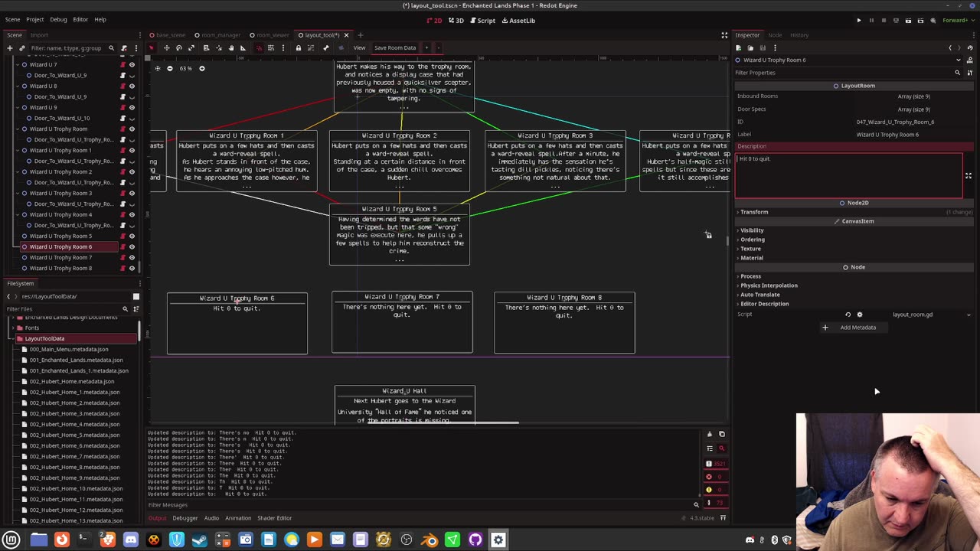This screenshot has height=551, width=980.
Task: Attach script icon in Scene dock
Action: (124, 47)
